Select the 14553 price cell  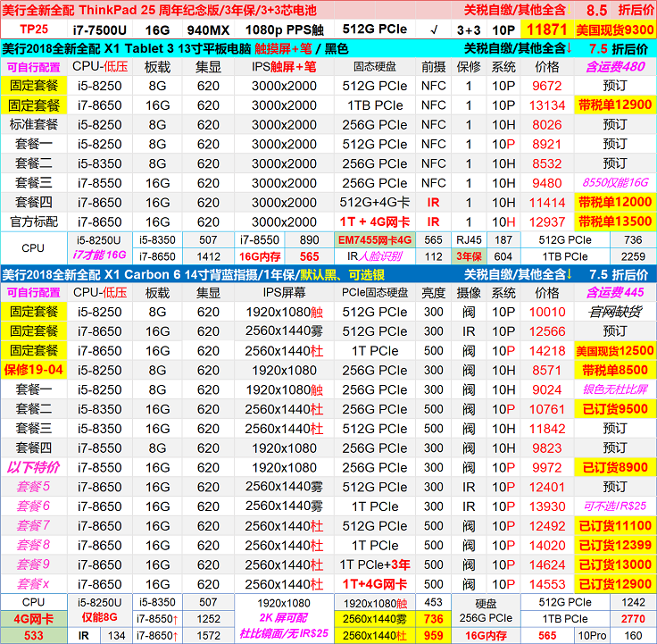pos(547,584)
